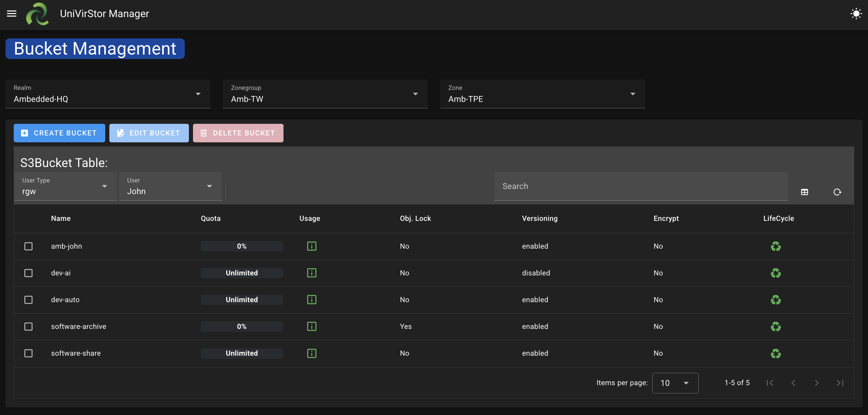View usage info for dev-auto
The width and height of the screenshot is (868, 415).
[312, 300]
